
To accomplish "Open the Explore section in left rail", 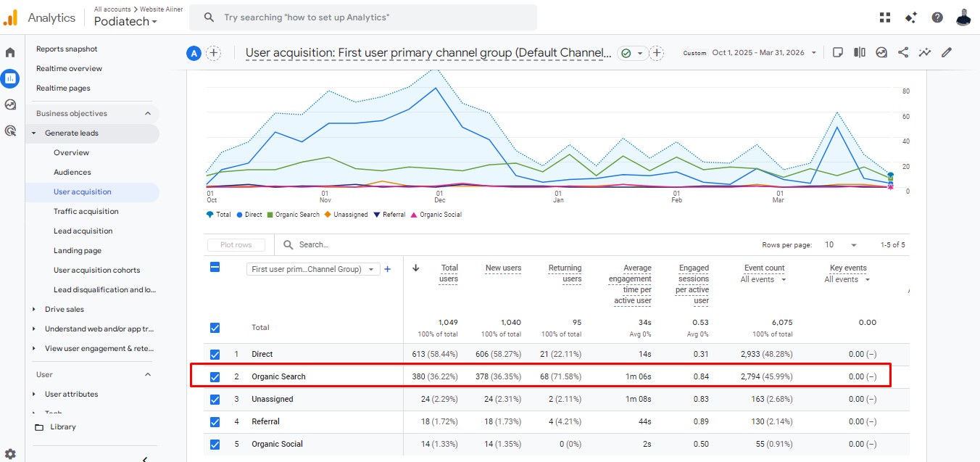I will click(x=11, y=104).
